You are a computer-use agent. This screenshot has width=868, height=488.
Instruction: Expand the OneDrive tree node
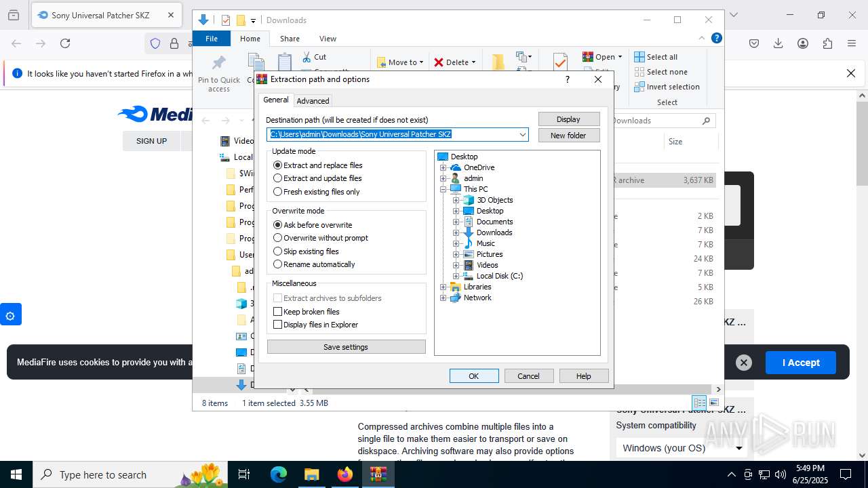(443, 167)
